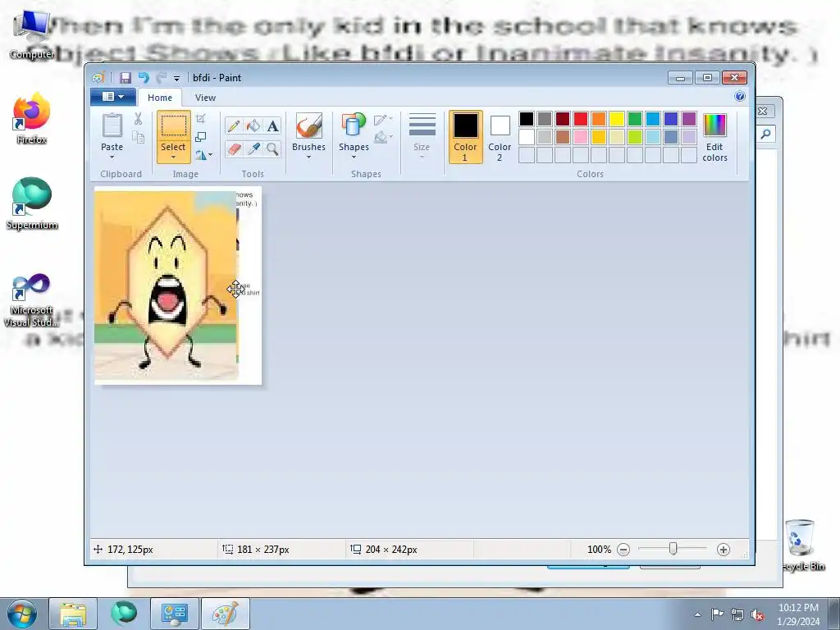Click the Paste clipboard icon
The width and height of the screenshot is (840, 630).
point(112,126)
